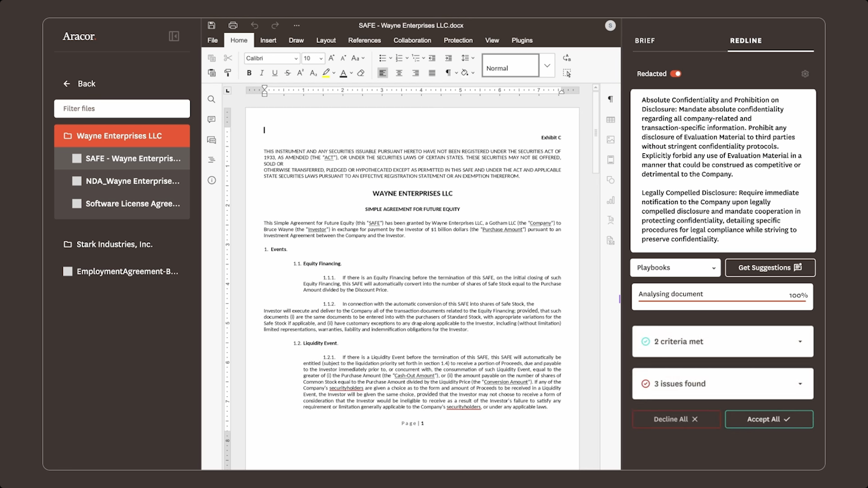This screenshot has width=868, height=488.
Task: Click the Get Suggestions button
Action: point(770,268)
